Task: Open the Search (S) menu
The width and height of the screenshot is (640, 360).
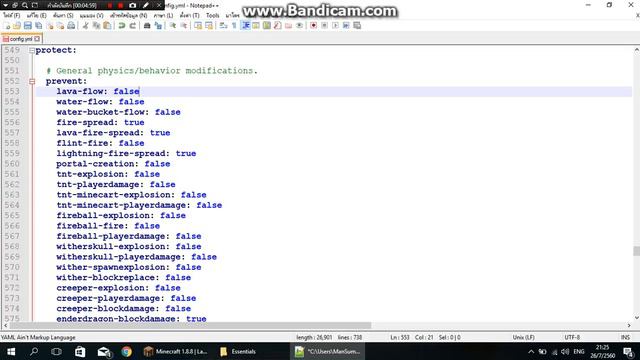Action: [63, 15]
